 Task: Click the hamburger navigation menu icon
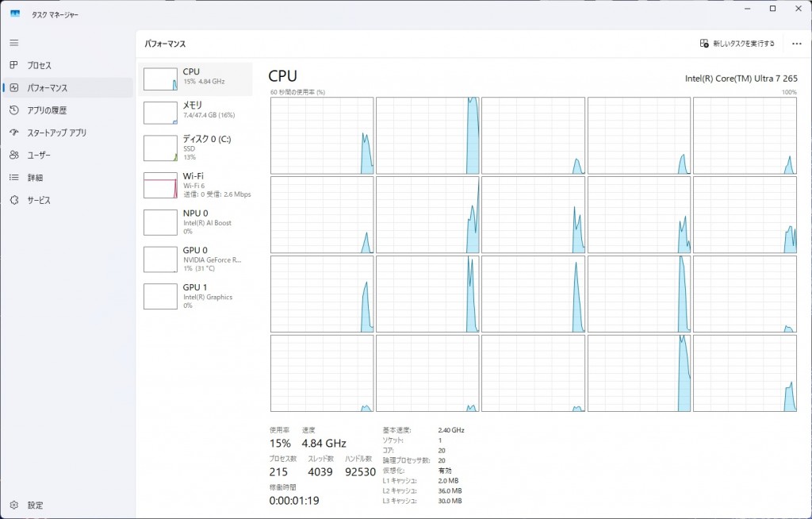click(x=13, y=43)
